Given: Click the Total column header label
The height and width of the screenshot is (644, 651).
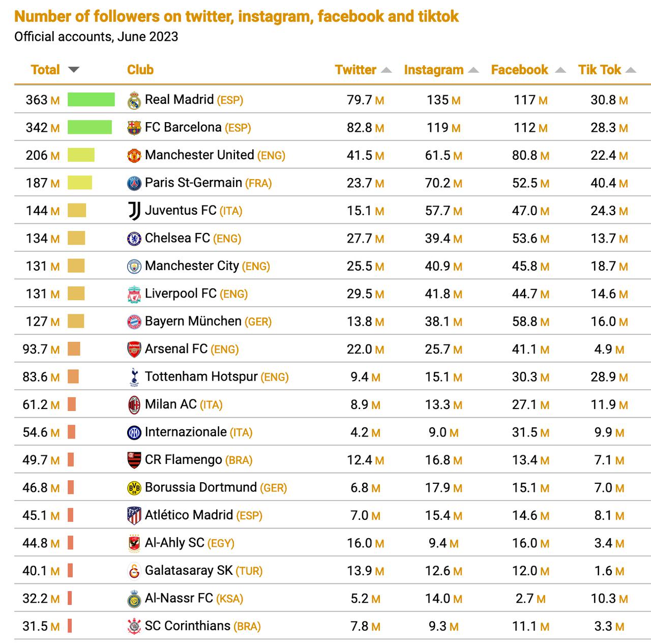Looking at the screenshot, I should click(45, 70).
